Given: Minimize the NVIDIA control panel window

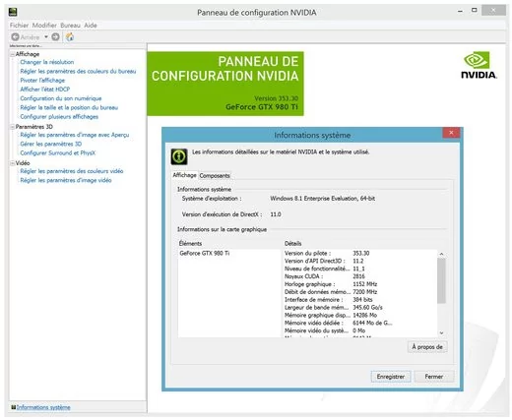Looking at the screenshot, I should coord(460,11).
